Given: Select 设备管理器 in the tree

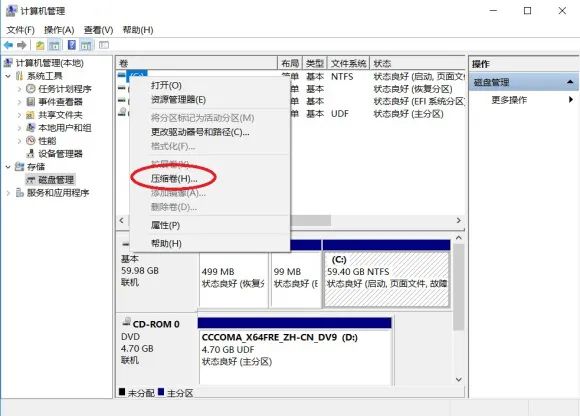Looking at the screenshot, I should (60, 154).
